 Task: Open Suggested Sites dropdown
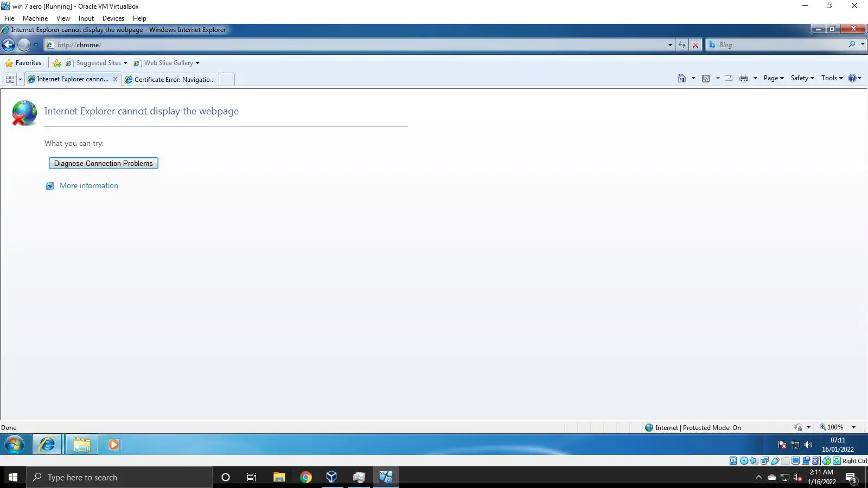click(x=97, y=63)
